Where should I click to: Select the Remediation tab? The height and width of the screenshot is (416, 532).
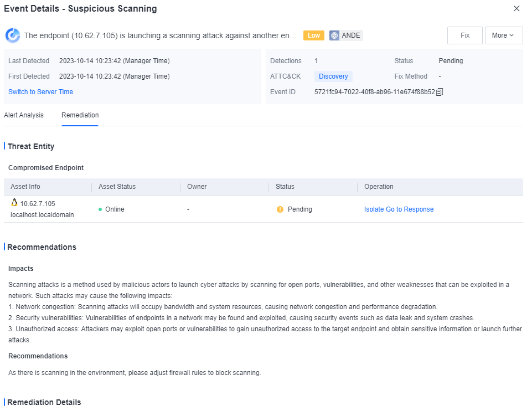pos(80,115)
